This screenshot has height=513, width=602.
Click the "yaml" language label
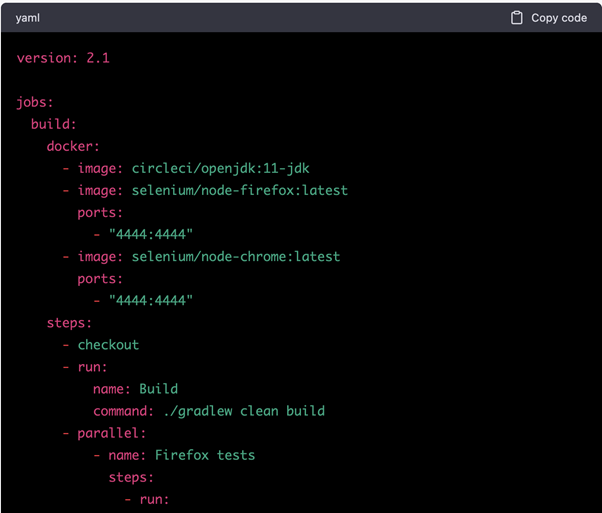(x=28, y=18)
